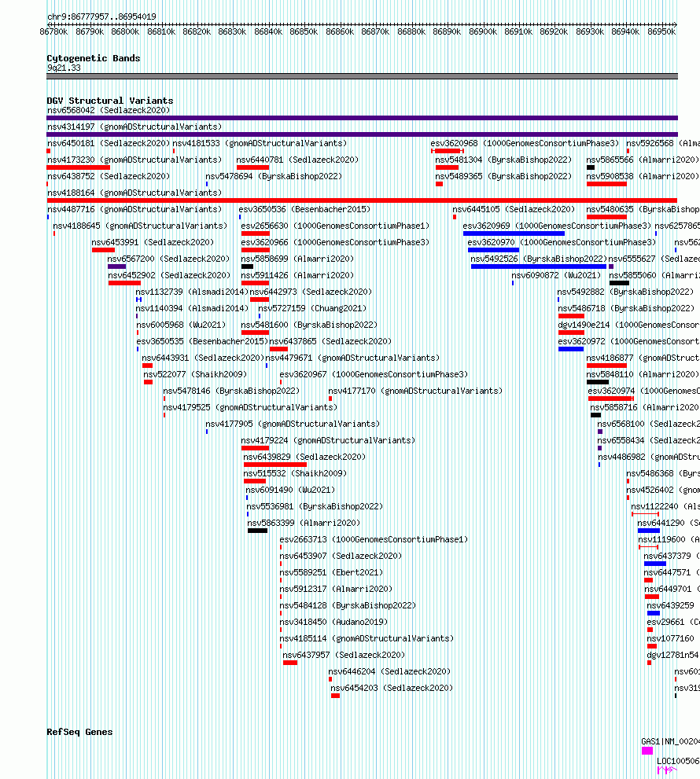This screenshot has width=700, height=779.
Task: Click the RefSeq Genes track title
Action: pyautogui.click(x=79, y=732)
